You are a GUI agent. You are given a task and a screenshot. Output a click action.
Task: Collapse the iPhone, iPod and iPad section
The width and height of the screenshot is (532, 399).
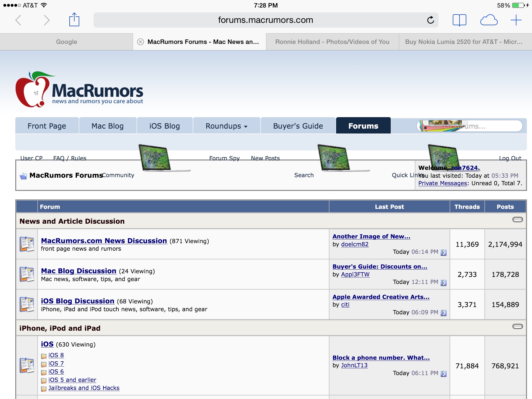[x=517, y=327]
